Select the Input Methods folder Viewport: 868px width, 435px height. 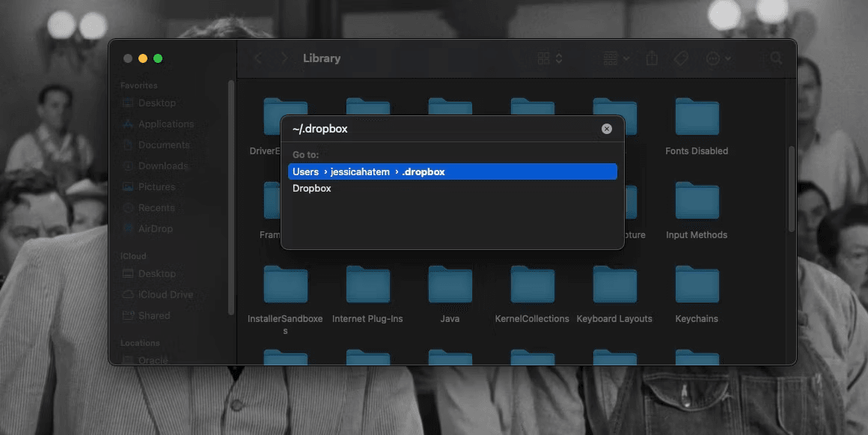coord(697,210)
